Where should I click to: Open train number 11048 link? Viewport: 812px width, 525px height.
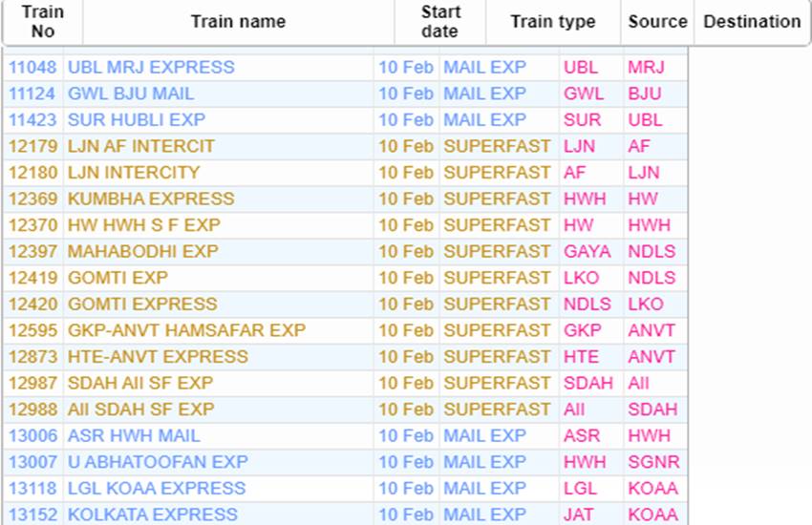point(32,67)
